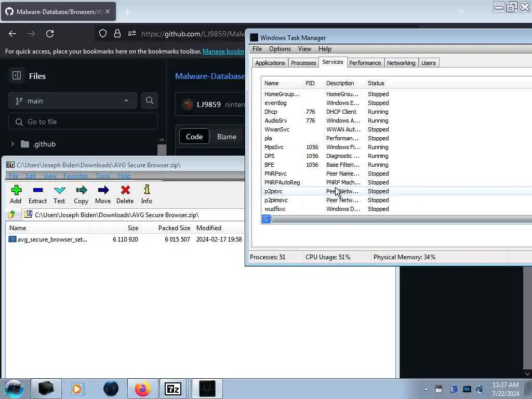This screenshot has width=532, height=399.
Task: Open a new browser tab
Action: 127,11
